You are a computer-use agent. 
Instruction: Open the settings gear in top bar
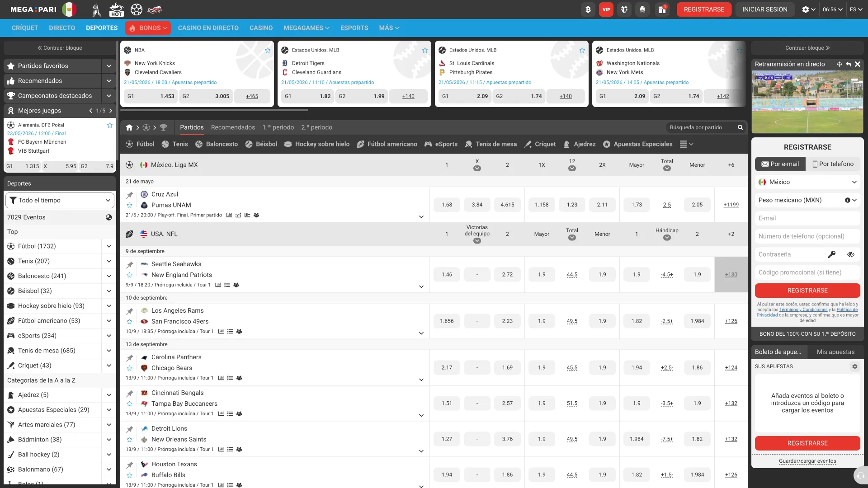tap(808, 9)
